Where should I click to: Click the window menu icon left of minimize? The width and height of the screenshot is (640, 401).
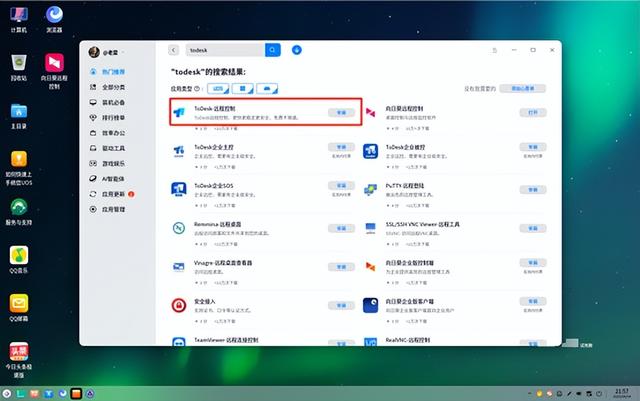[495, 50]
